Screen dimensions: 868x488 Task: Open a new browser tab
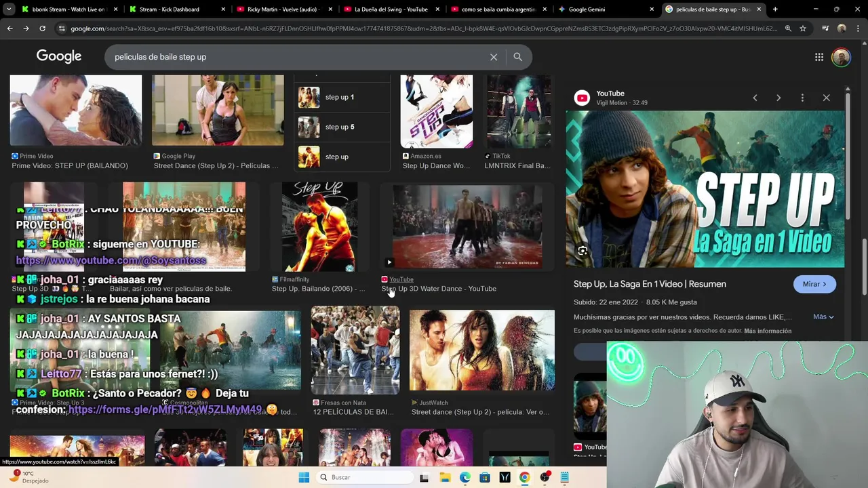tap(775, 9)
